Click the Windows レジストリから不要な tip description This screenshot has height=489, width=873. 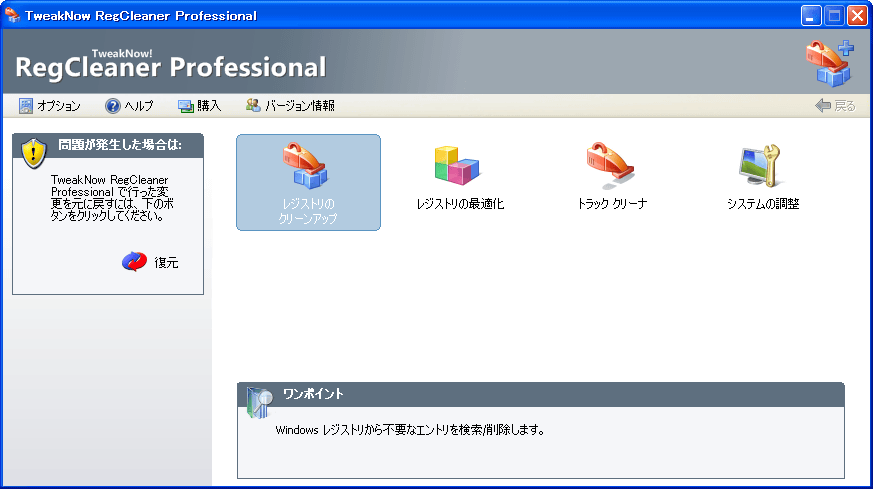(x=410, y=430)
